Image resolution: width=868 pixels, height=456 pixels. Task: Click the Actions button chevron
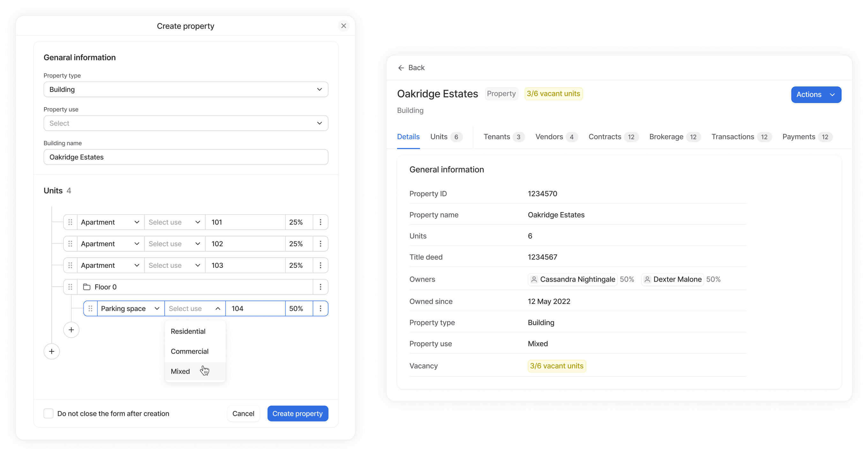tap(832, 95)
